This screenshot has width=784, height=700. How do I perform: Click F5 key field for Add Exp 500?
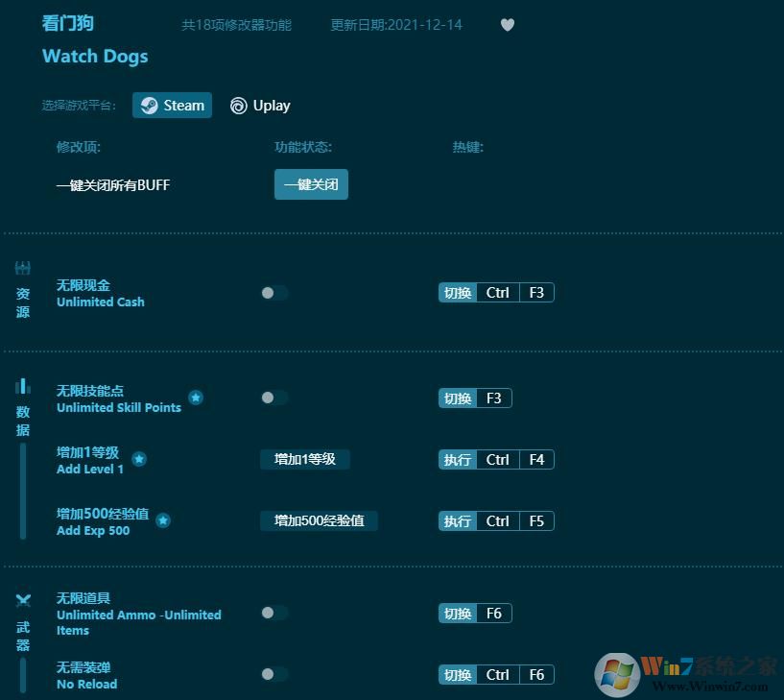536,521
